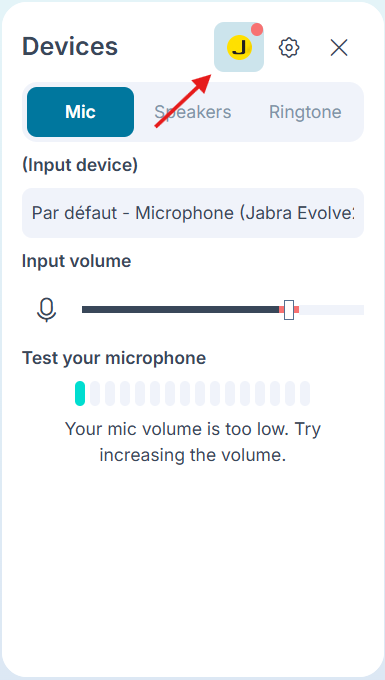Click the last gray bar of mic meter

click(305, 393)
